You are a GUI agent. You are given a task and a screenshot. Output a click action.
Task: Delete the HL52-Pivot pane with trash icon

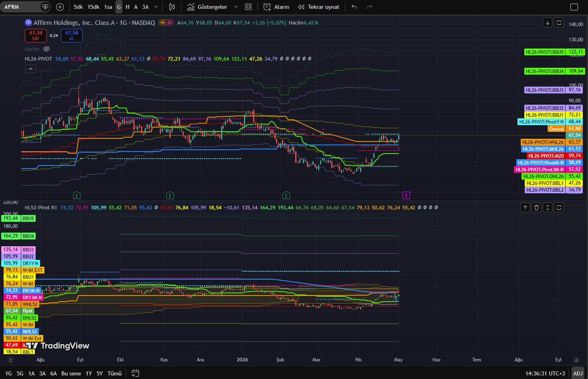(536, 207)
